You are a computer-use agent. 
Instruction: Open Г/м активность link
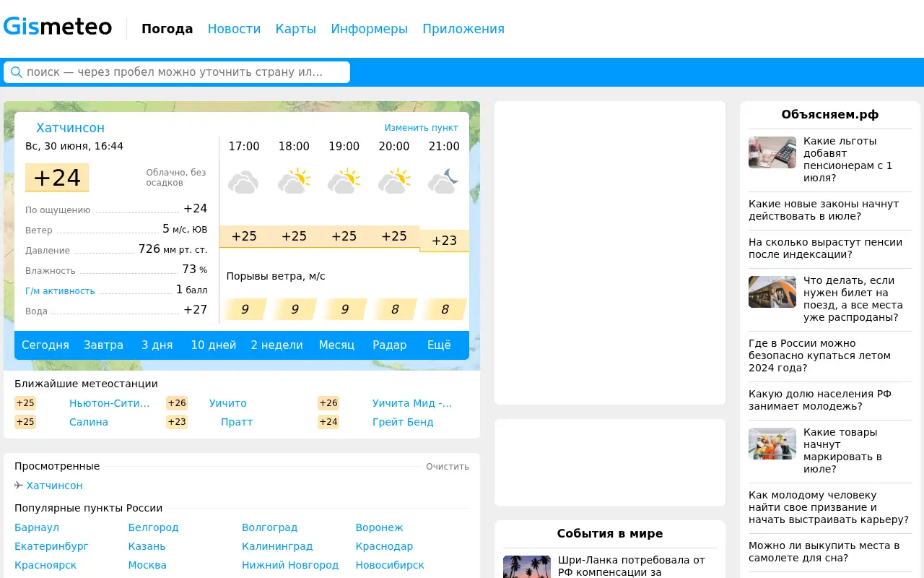click(x=60, y=291)
